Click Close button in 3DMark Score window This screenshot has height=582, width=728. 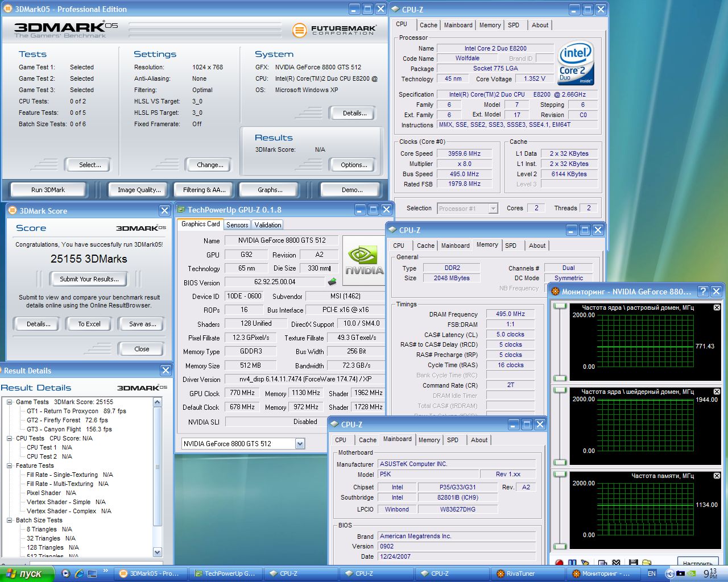click(x=142, y=349)
